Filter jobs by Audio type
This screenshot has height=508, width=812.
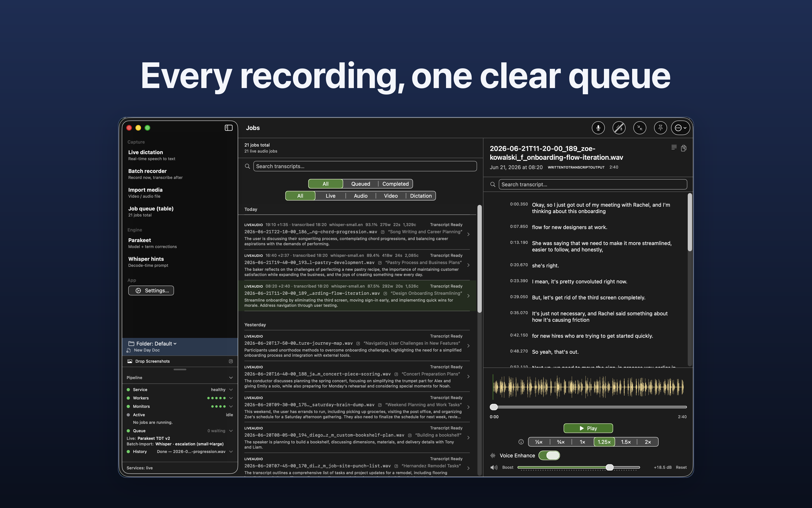[361, 196]
